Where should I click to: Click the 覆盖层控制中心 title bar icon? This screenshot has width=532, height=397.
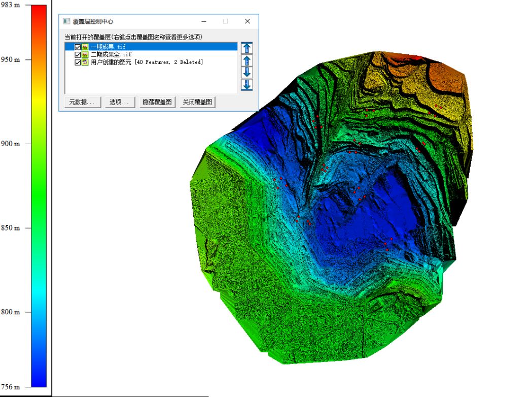pyautogui.click(x=66, y=21)
